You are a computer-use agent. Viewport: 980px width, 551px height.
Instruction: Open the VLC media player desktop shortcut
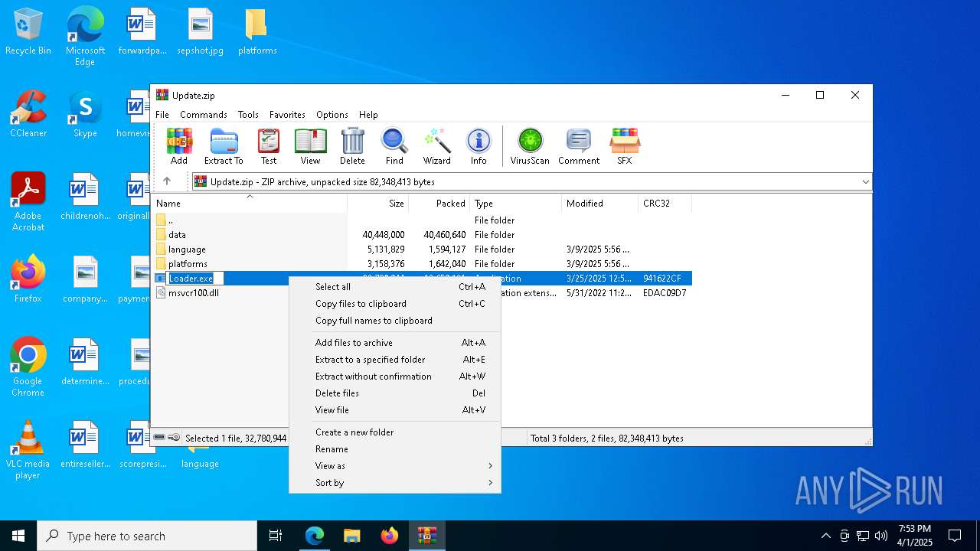[x=28, y=450]
